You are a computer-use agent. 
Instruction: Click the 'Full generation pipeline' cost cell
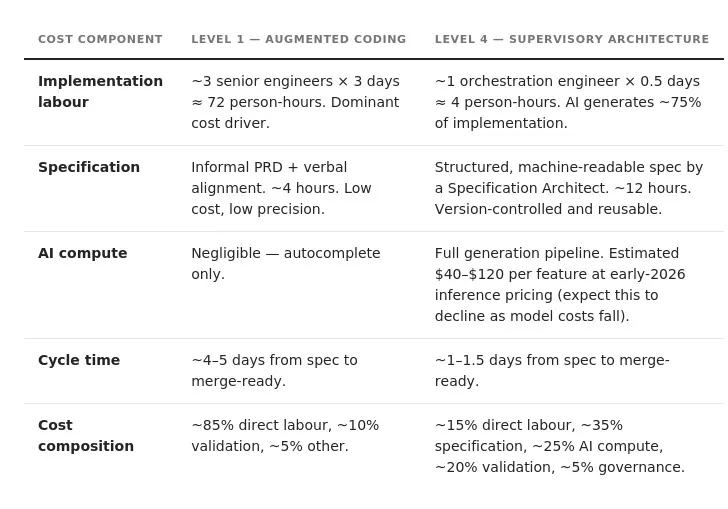560,285
